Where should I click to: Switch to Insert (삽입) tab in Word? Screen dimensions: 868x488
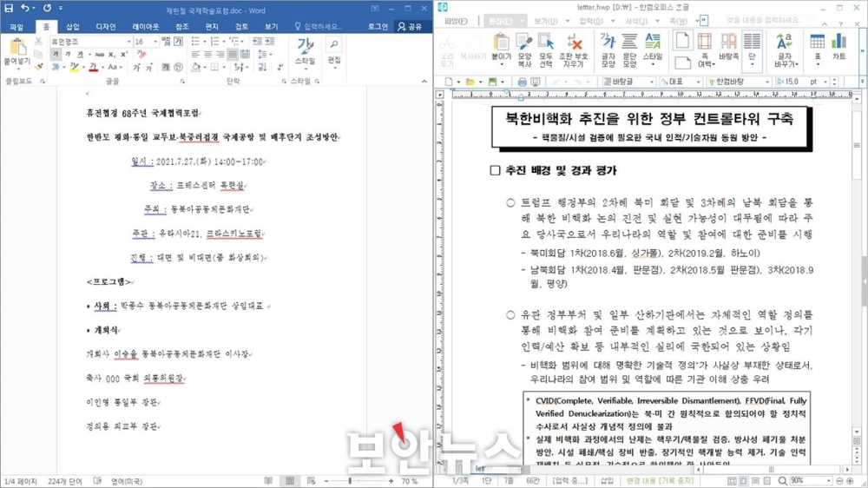[x=73, y=27]
